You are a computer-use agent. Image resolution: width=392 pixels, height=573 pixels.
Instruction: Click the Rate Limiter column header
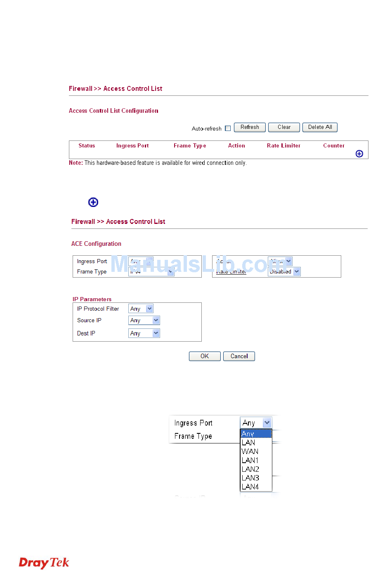[283, 145]
